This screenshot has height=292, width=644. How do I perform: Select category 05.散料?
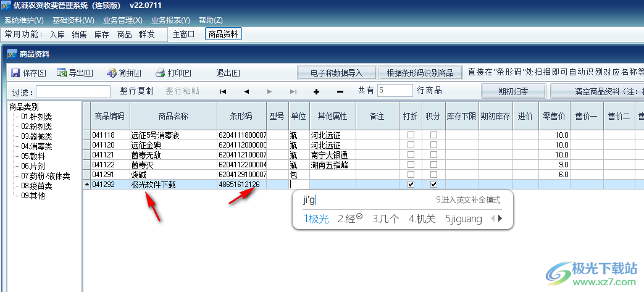pyautogui.click(x=33, y=156)
